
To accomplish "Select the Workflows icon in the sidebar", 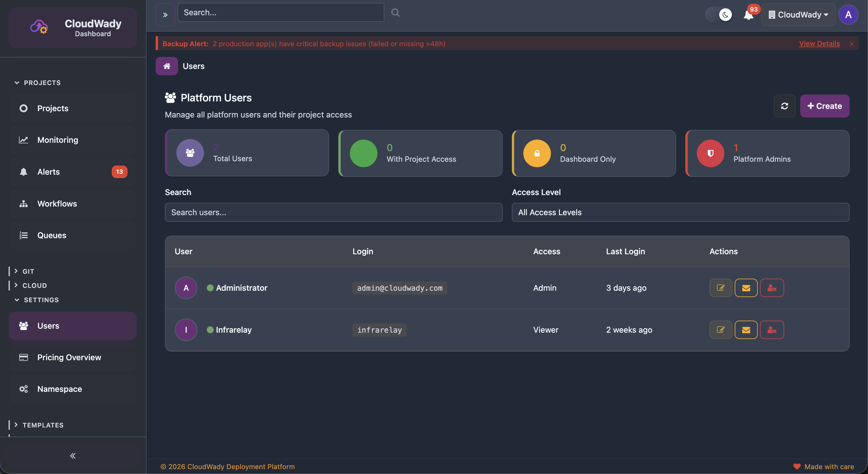I will pyautogui.click(x=23, y=204).
